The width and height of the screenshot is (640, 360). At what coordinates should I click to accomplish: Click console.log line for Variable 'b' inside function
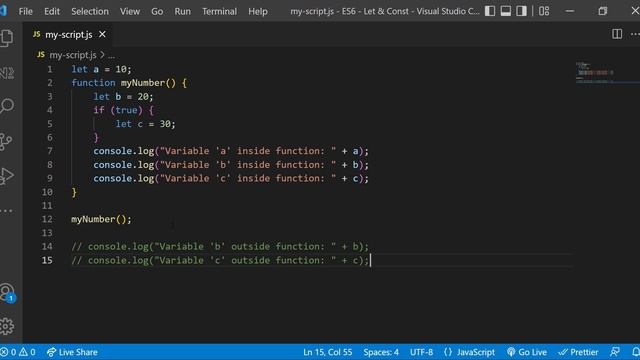(x=231, y=165)
